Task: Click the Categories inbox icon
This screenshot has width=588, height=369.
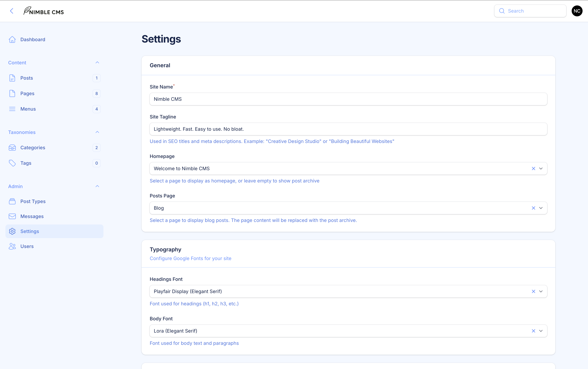Action: (x=12, y=148)
